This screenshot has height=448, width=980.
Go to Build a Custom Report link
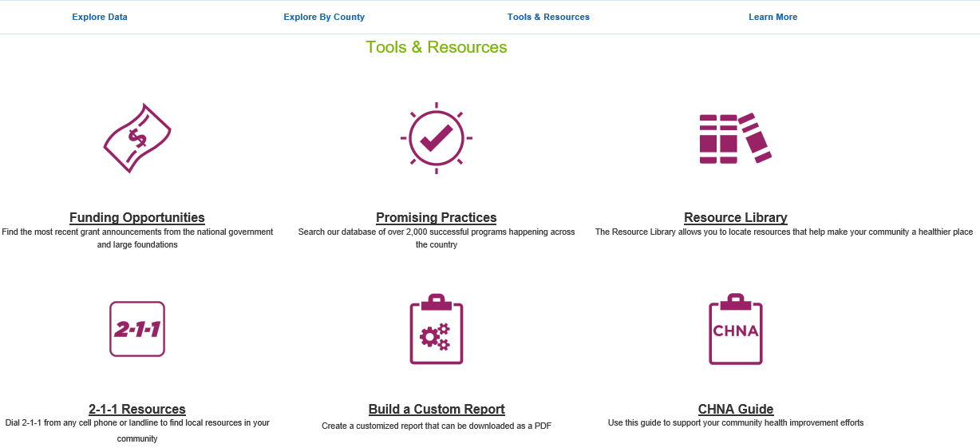pyautogui.click(x=437, y=409)
